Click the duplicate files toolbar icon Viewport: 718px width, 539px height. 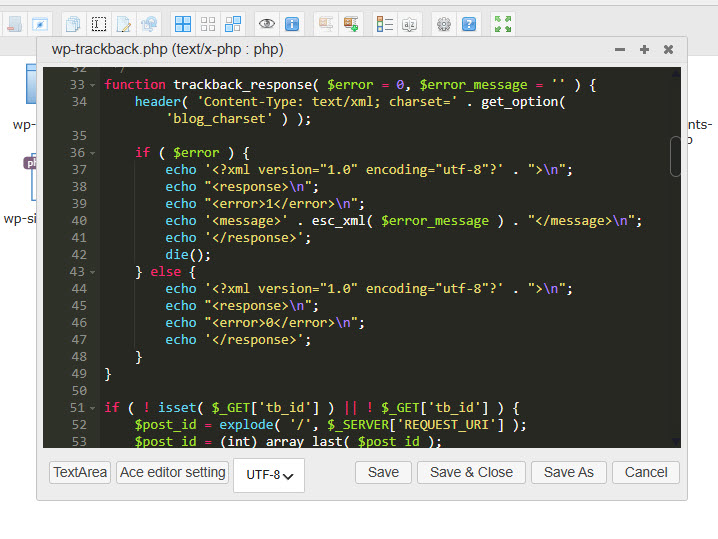(73, 24)
